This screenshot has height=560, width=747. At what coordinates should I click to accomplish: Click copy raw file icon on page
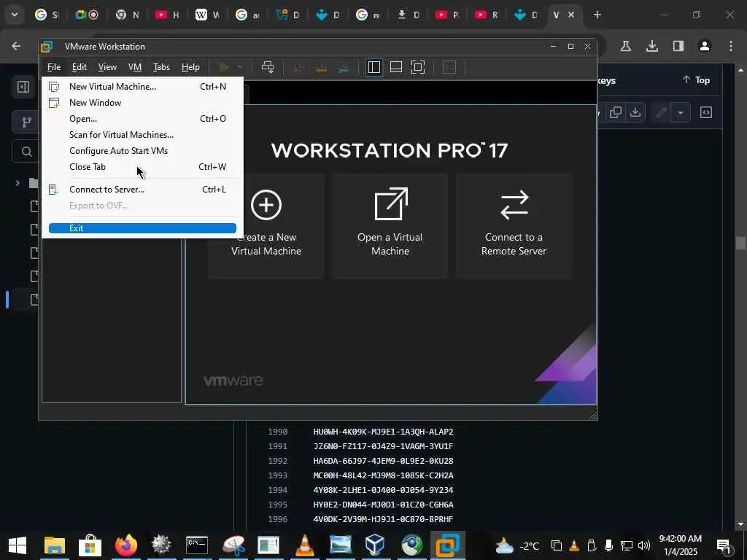click(x=616, y=112)
